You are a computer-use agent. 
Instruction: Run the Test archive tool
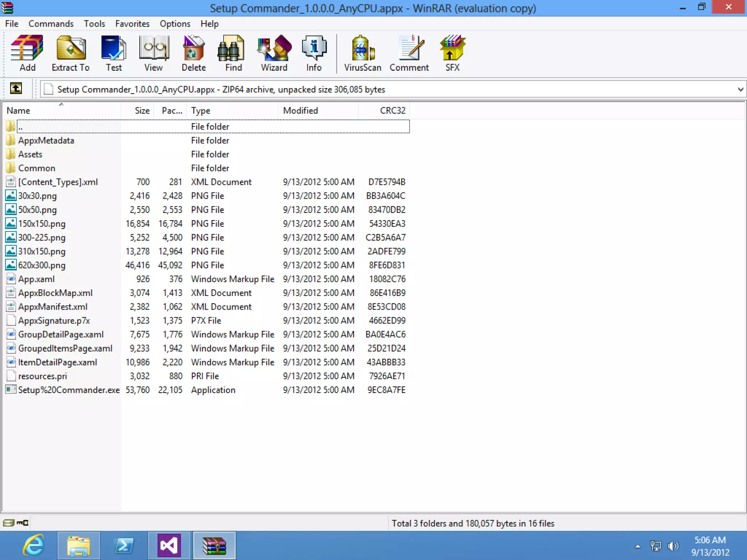(114, 53)
